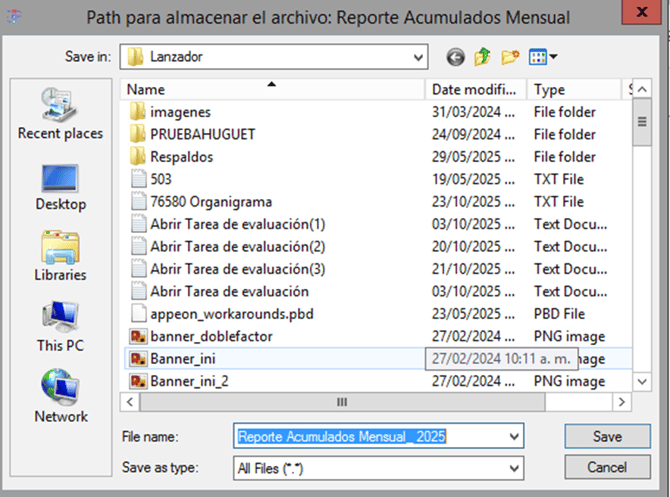Sort files by Name column header

270,90
